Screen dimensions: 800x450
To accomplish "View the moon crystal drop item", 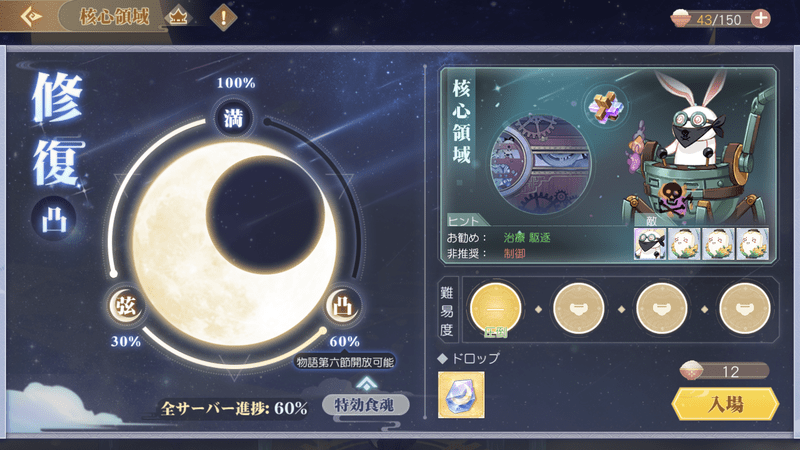I will (x=461, y=395).
